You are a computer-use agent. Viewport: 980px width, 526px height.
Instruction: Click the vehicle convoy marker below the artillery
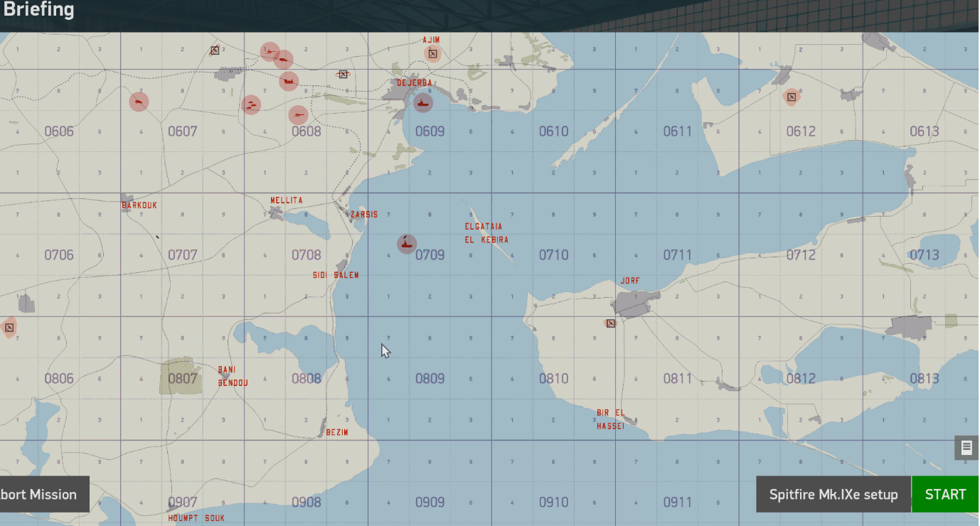[288, 81]
